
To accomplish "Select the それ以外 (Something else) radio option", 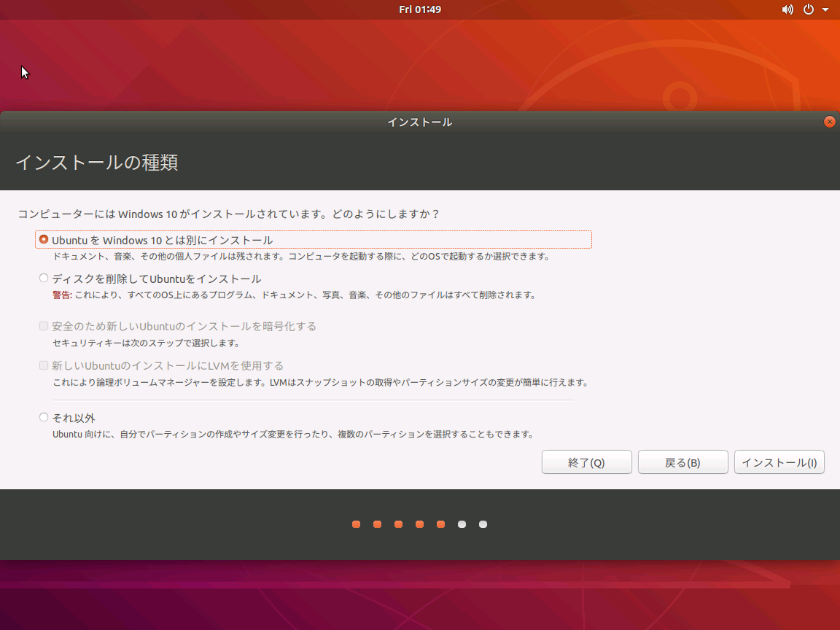I will coord(44,417).
